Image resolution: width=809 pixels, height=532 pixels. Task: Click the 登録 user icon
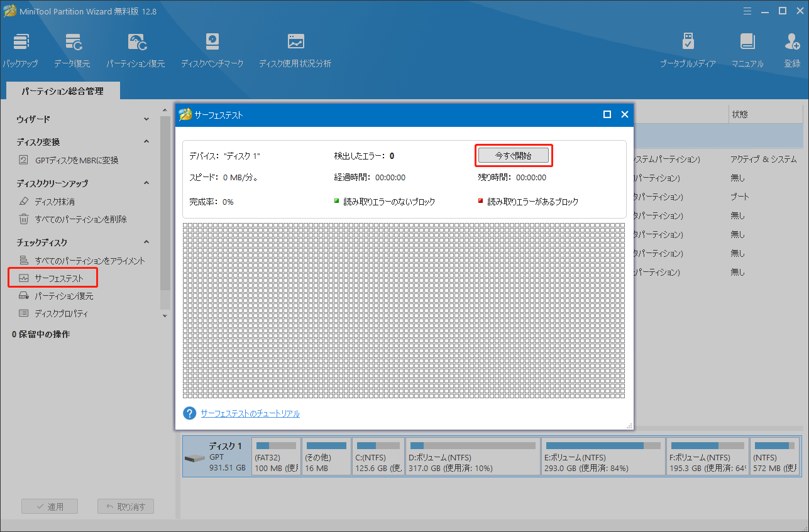[792, 42]
